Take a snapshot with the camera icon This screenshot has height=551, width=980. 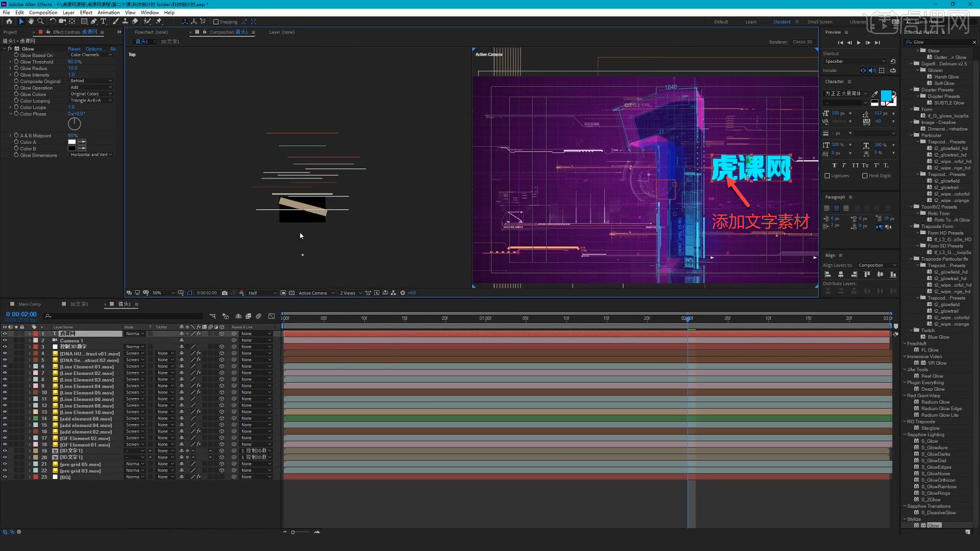(x=225, y=293)
